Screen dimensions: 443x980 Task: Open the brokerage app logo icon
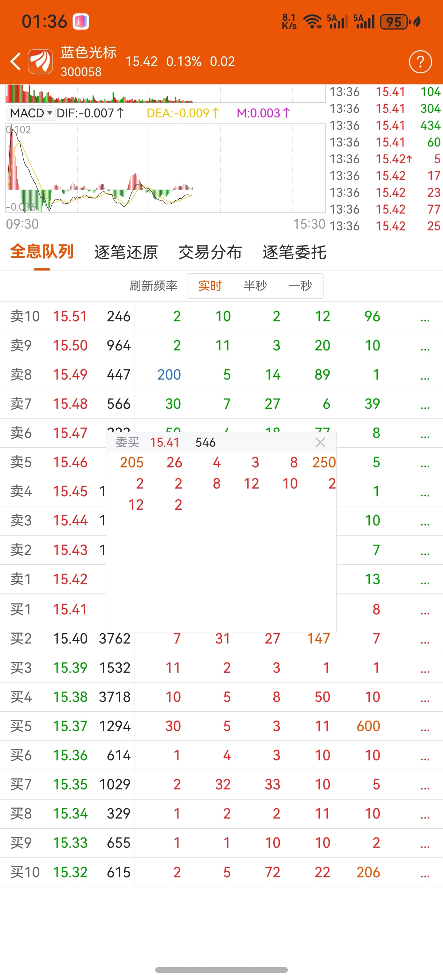(40, 61)
